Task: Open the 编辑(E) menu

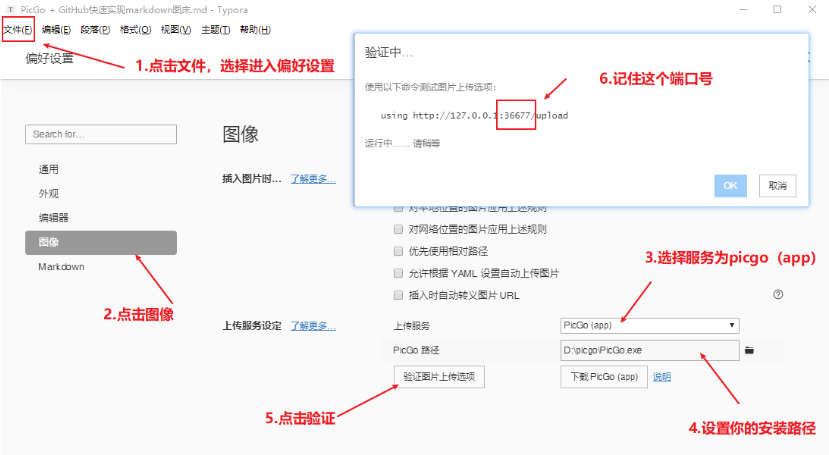Action: (x=56, y=30)
